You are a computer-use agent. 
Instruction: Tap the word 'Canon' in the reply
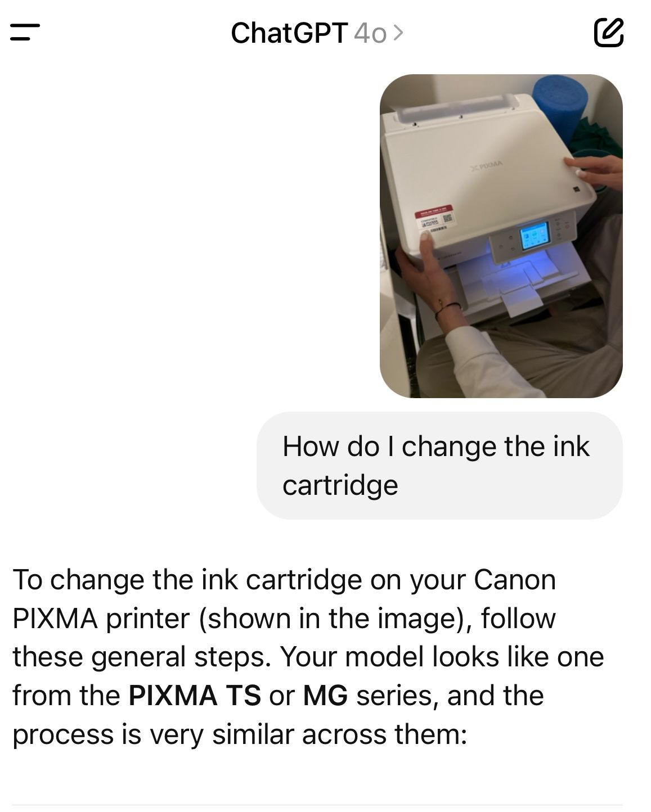coord(515,580)
